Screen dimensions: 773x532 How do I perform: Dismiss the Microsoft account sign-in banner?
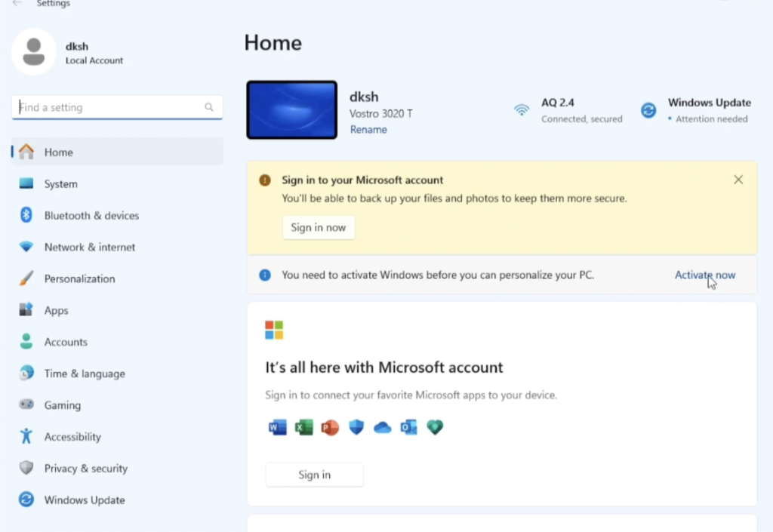[x=738, y=180]
